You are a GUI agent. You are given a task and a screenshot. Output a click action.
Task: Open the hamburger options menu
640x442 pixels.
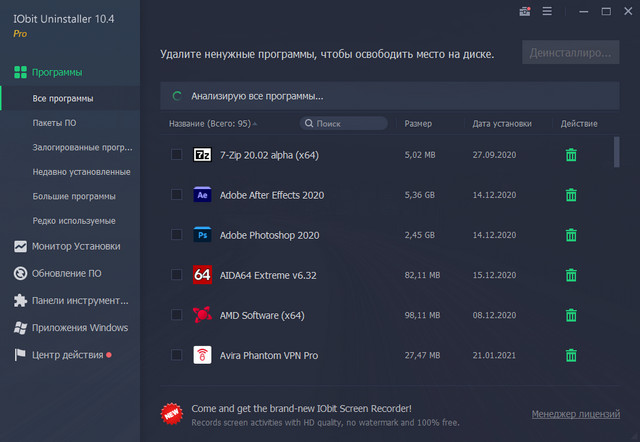pos(546,12)
